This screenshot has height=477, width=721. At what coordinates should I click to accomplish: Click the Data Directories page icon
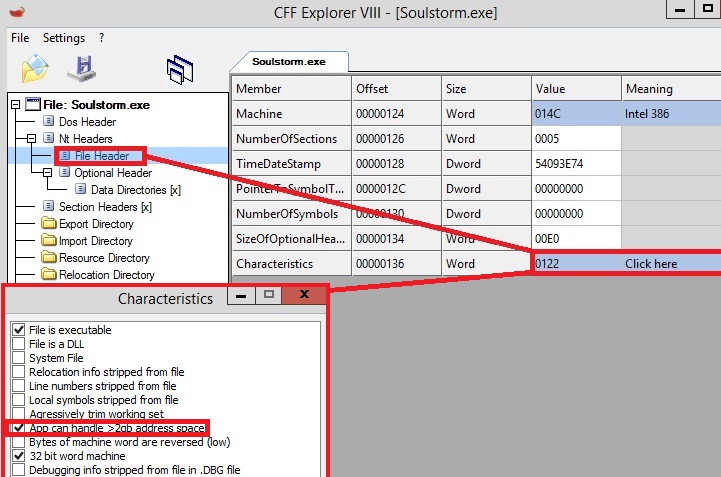(x=80, y=189)
